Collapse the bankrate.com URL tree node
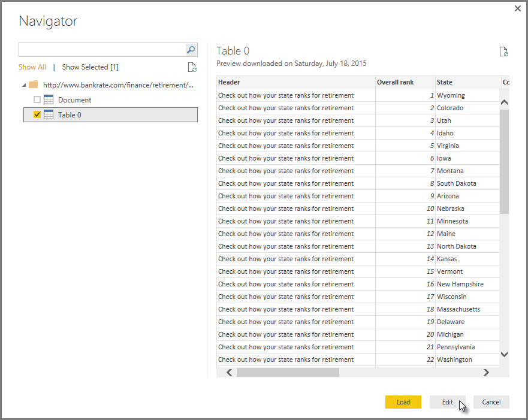The image size is (528, 420). (x=24, y=85)
